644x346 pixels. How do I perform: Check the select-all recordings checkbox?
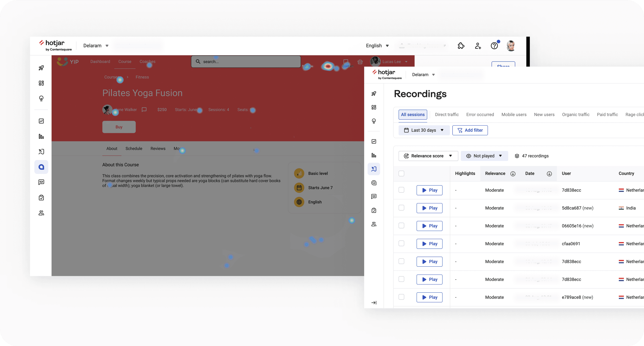[x=401, y=173]
